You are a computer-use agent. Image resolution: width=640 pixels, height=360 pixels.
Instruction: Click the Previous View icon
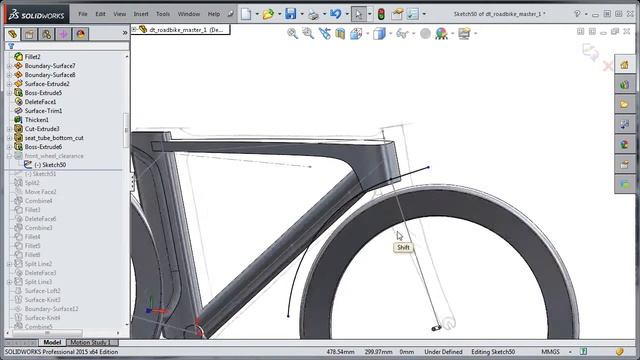click(324, 33)
